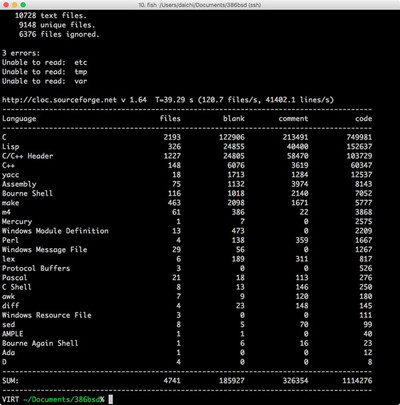Viewport: 400px width, 405px height.
Task: Click the 'yacc' language row name
Action: click(11, 175)
